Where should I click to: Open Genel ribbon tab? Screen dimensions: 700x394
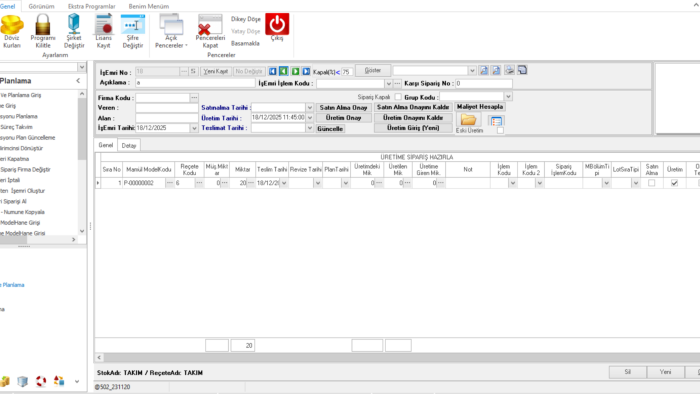point(8,6)
